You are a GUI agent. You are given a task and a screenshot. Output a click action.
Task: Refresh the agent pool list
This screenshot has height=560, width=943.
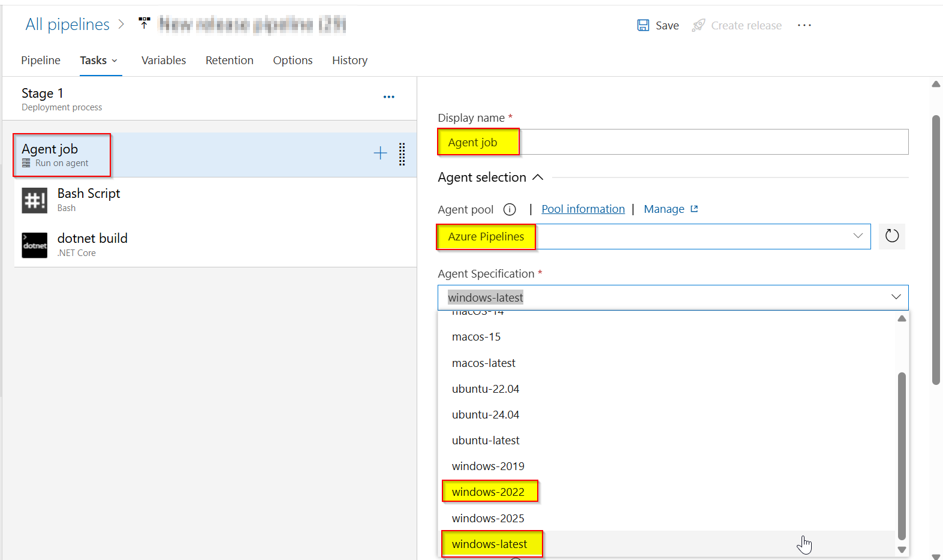(x=892, y=236)
